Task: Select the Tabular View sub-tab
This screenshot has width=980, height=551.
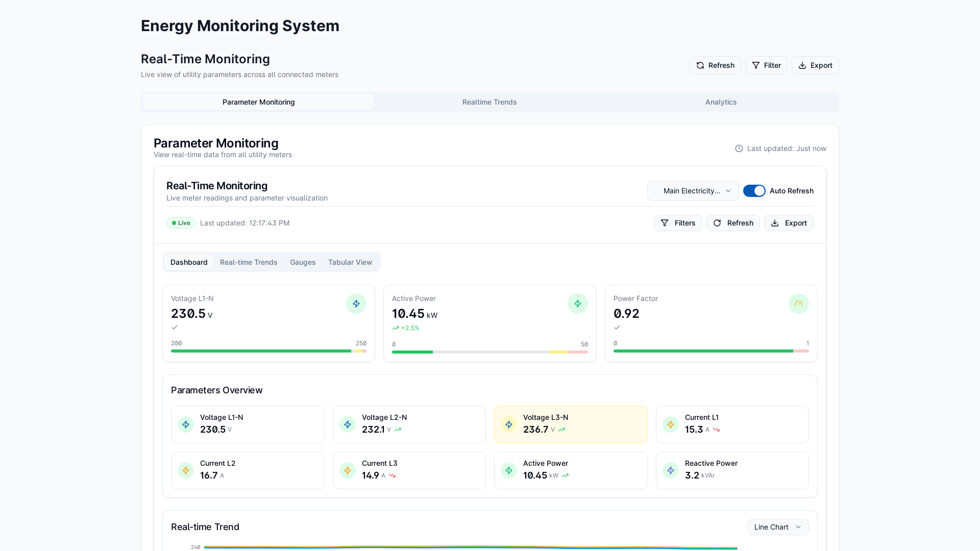Action: 350,262
